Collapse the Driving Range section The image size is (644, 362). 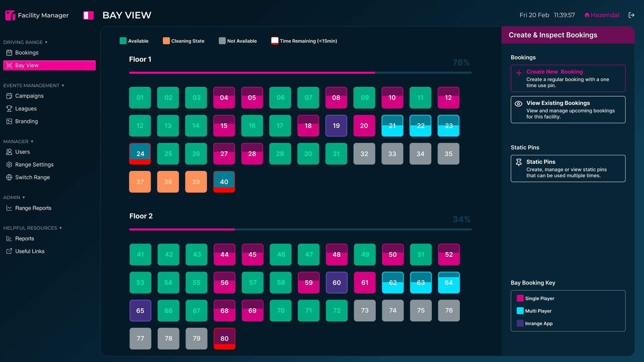click(x=46, y=42)
